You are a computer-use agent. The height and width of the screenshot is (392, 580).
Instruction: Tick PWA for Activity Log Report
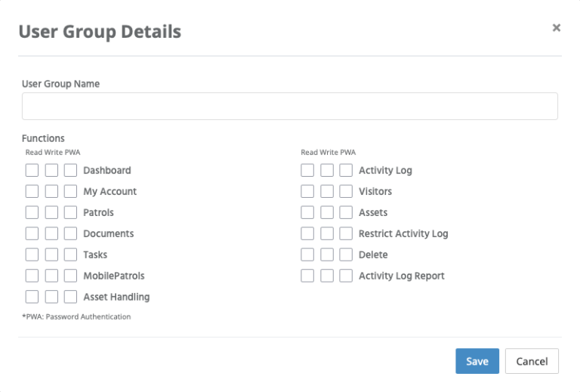[x=346, y=276]
